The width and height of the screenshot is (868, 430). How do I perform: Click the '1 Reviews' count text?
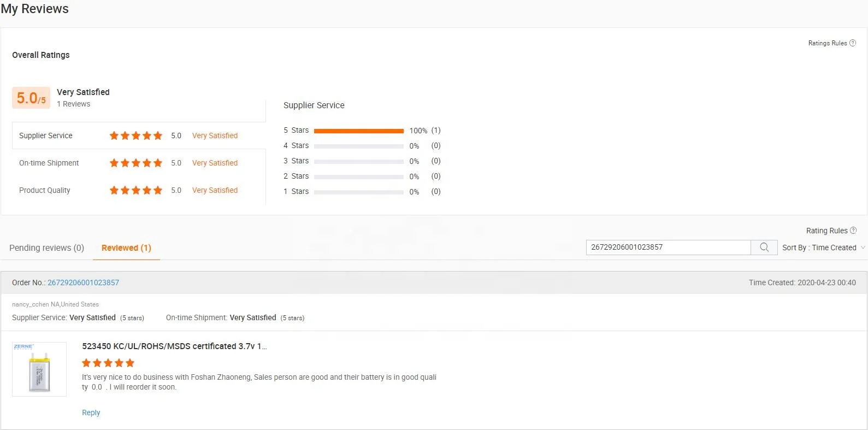74,104
